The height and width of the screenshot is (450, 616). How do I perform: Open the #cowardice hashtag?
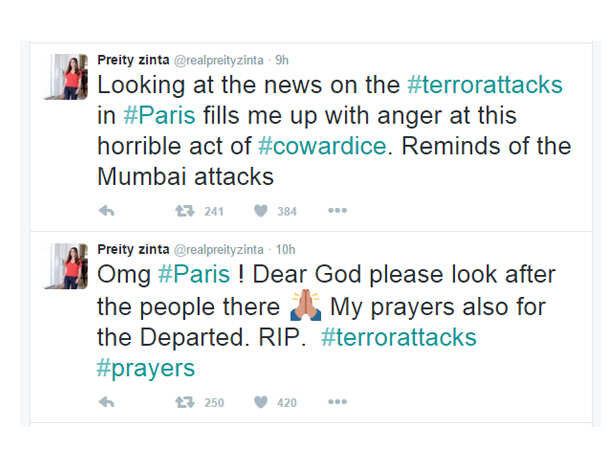pos(323,146)
